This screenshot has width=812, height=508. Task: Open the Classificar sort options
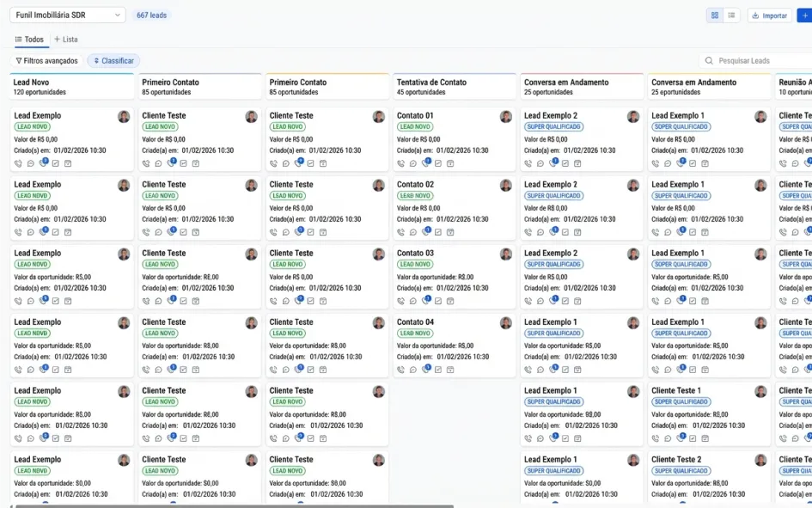(x=113, y=60)
